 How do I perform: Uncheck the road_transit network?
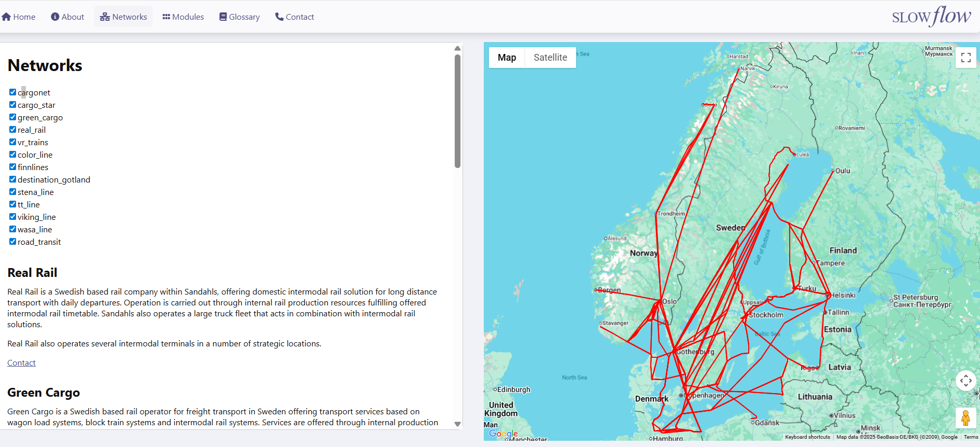click(12, 242)
